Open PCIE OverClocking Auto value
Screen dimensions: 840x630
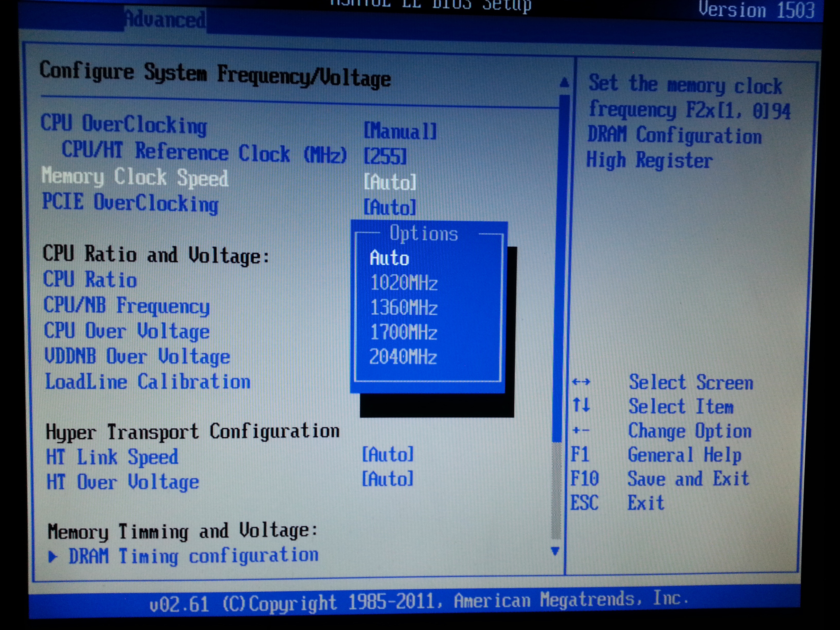(x=390, y=208)
